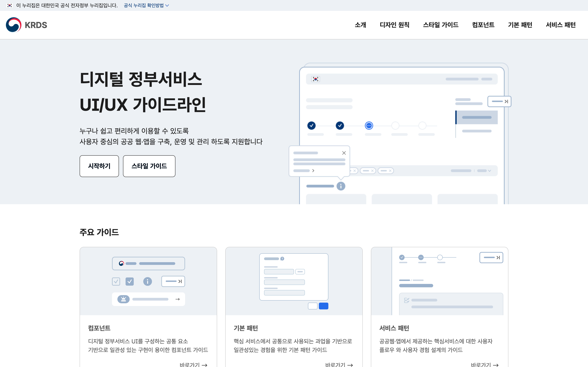Expand 공식 누리집 확인방법 dropdown
Screen dimensions: 588x367
(146, 5)
